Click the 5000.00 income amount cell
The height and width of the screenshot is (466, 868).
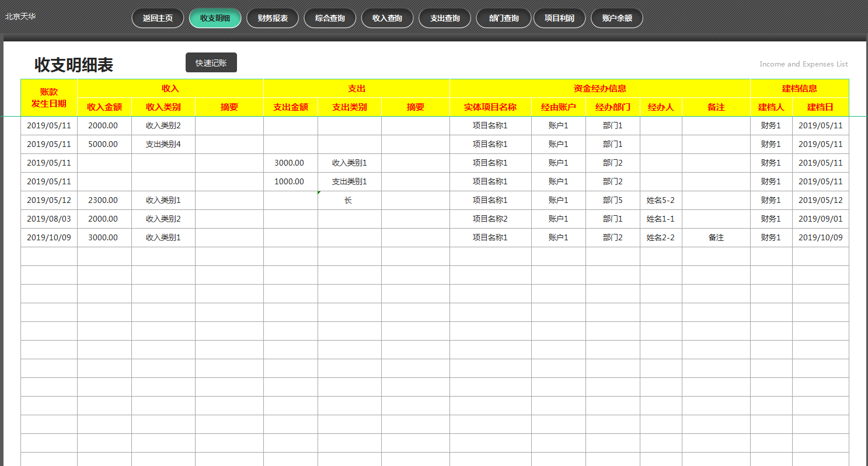104,145
